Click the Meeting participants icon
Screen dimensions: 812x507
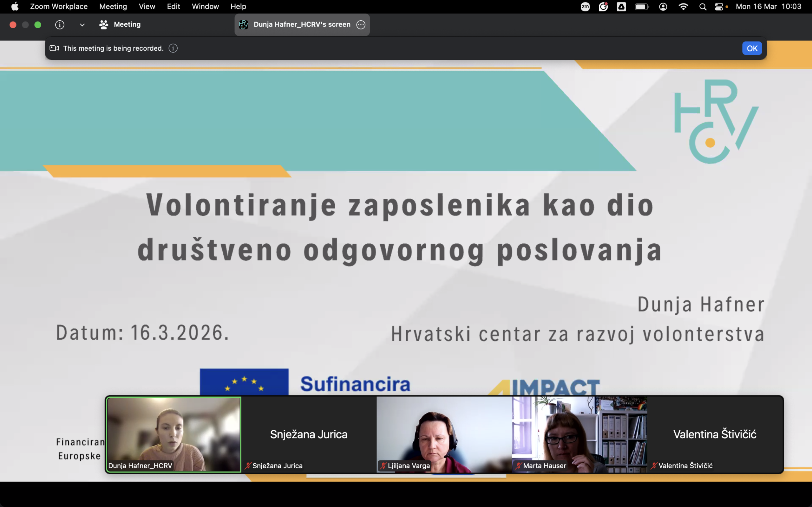(103, 24)
